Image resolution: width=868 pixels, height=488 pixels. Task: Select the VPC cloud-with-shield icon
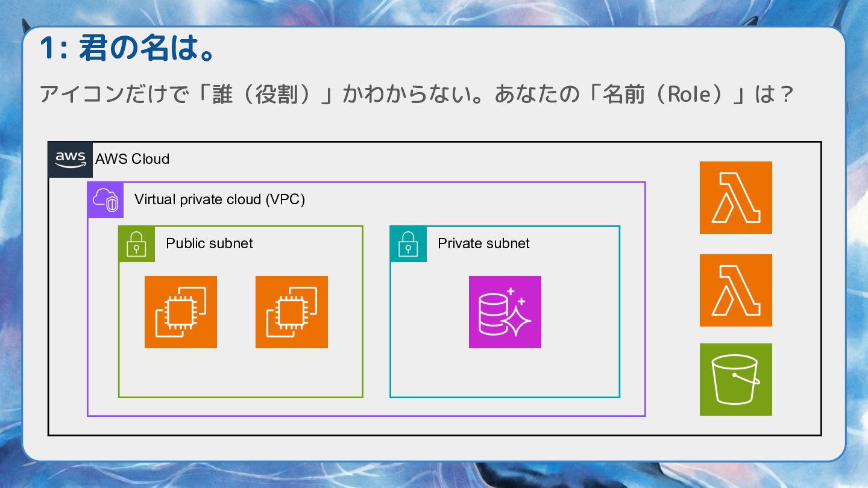105,199
